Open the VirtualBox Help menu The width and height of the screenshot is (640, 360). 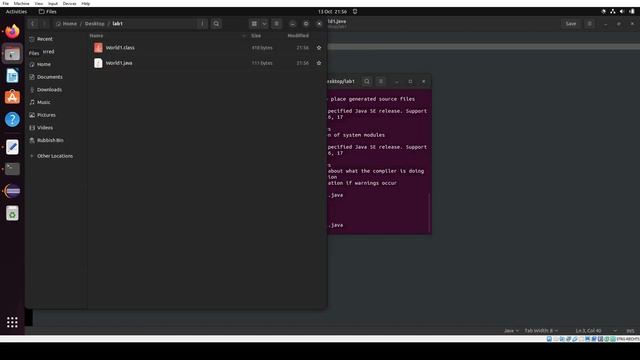[86, 3]
